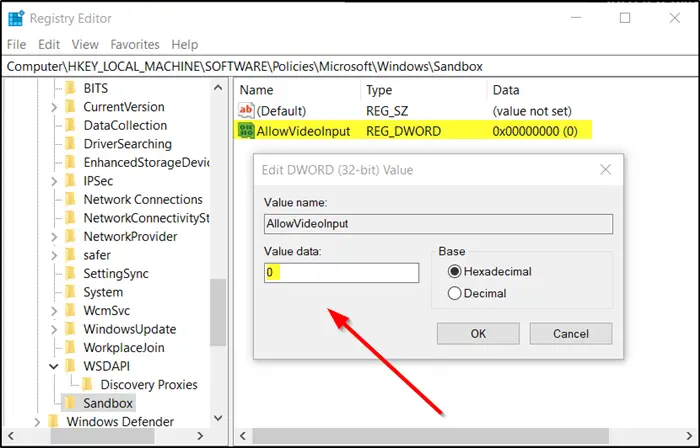
Task: Expand the IPSec key
Action: pos(54,182)
